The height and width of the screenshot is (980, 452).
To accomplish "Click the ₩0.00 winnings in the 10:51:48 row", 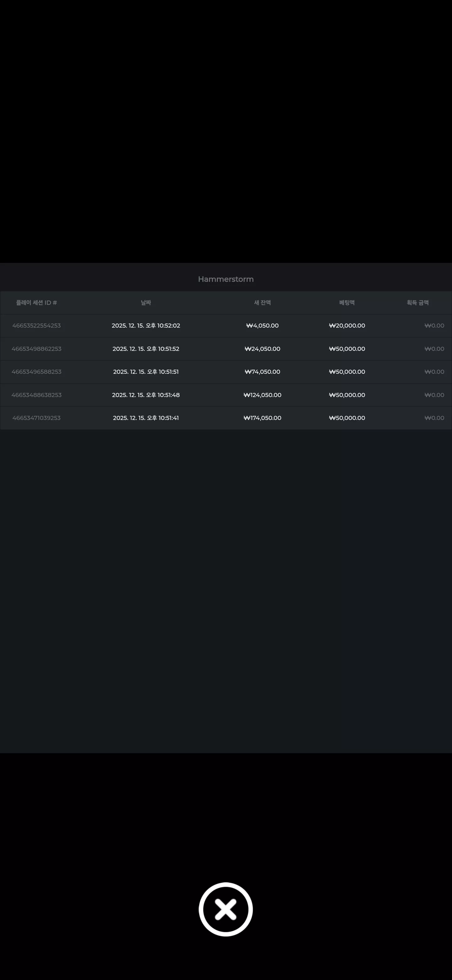I will point(434,395).
